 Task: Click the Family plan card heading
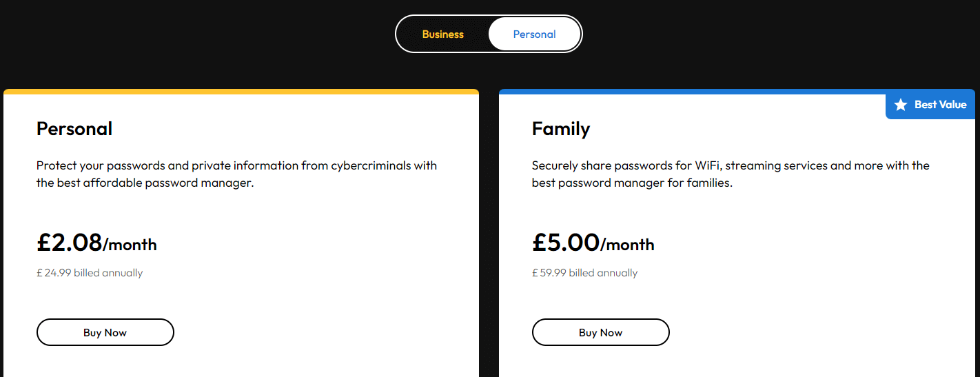(561, 129)
